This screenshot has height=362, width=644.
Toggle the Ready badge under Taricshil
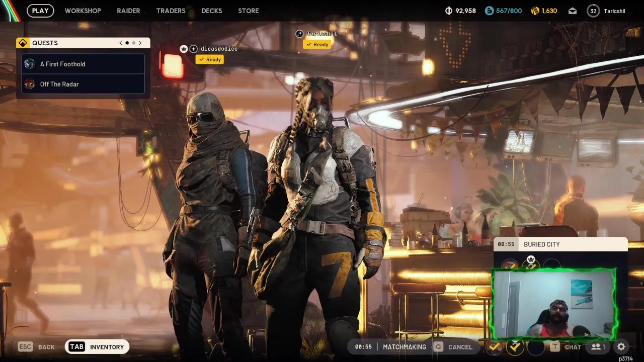(x=317, y=44)
